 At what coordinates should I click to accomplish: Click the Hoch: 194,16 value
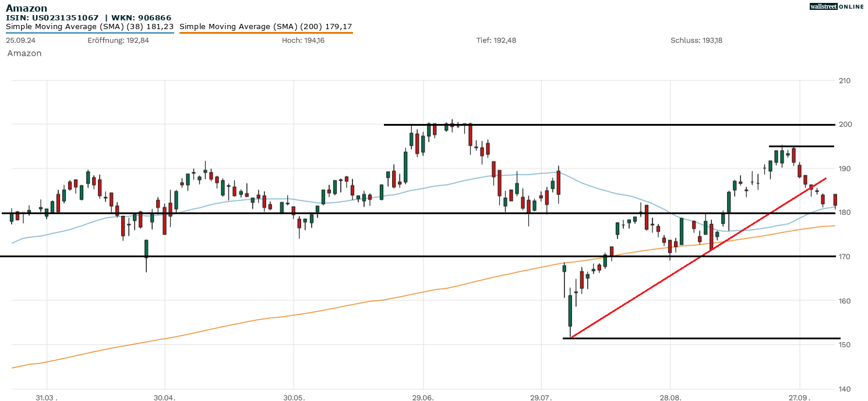[303, 41]
